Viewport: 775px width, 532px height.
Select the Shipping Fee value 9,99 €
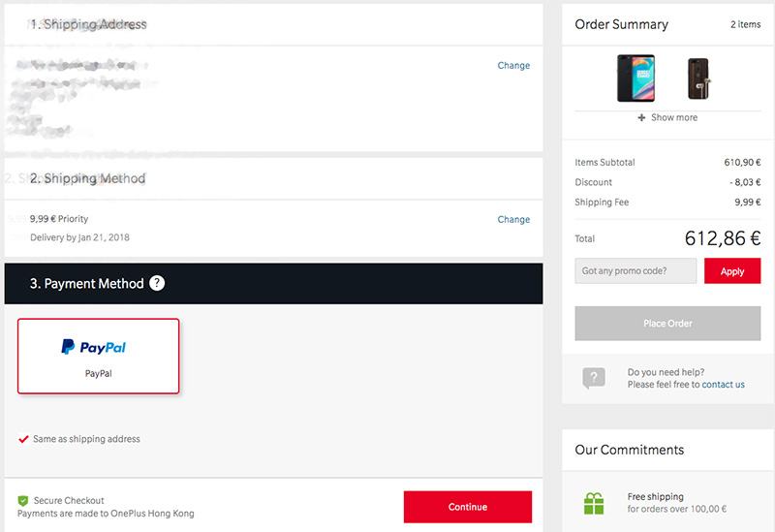tap(747, 203)
